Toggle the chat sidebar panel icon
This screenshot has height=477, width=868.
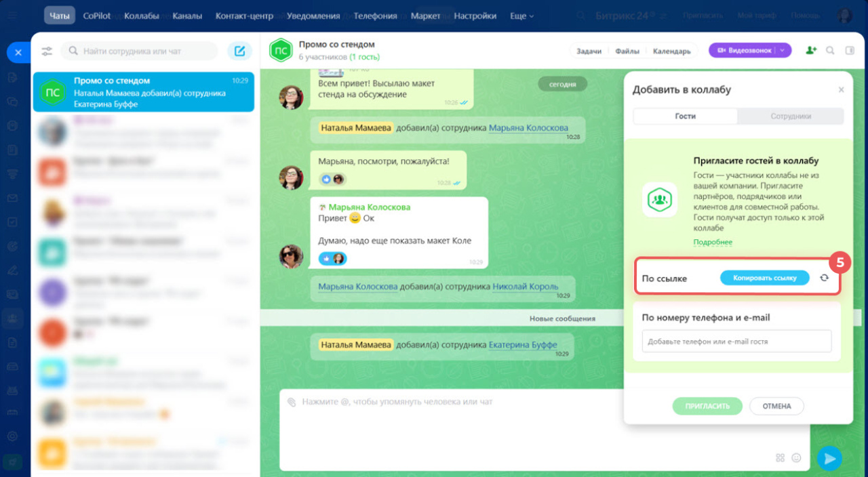click(x=850, y=50)
